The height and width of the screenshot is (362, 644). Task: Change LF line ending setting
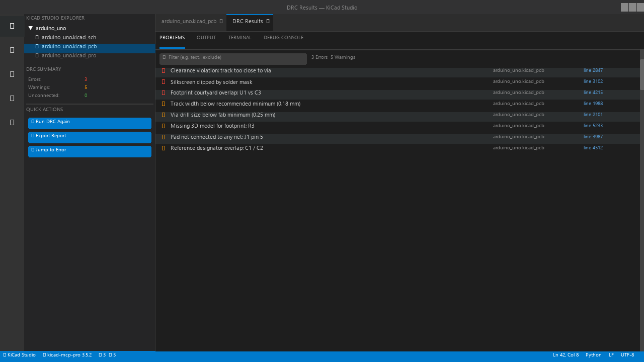click(x=611, y=355)
